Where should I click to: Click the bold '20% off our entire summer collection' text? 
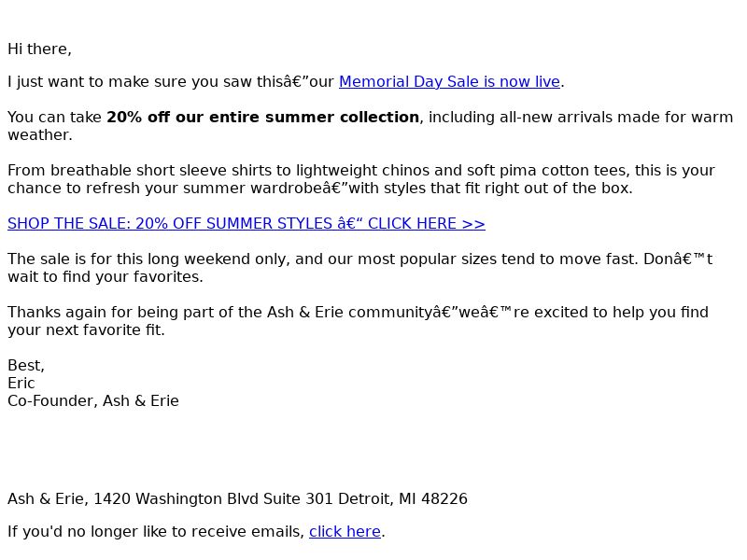point(262,118)
